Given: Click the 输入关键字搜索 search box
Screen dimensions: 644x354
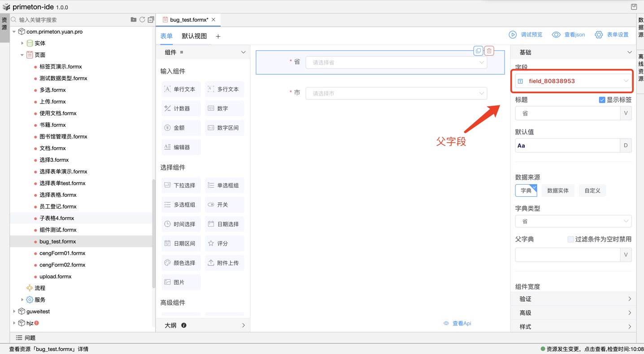Looking at the screenshot, I should tap(67, 20).
